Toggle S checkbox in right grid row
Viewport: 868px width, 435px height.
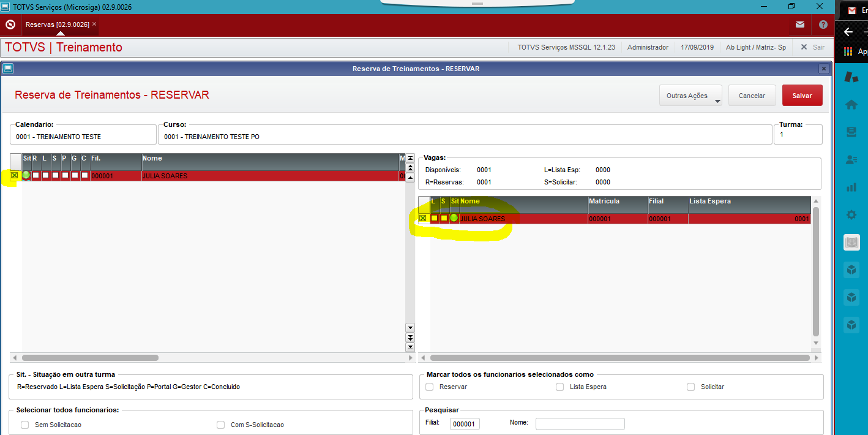tap(444, 218)
